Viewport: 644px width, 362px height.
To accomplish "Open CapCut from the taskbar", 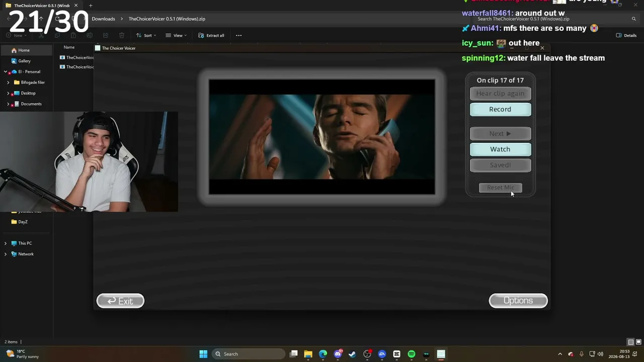I will coord(396,354).
